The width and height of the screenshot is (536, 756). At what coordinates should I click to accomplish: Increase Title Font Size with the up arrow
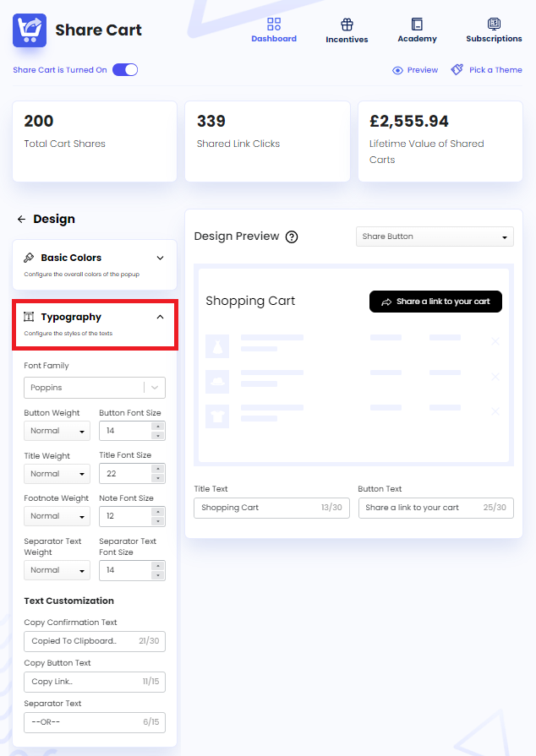click(156, 469)
